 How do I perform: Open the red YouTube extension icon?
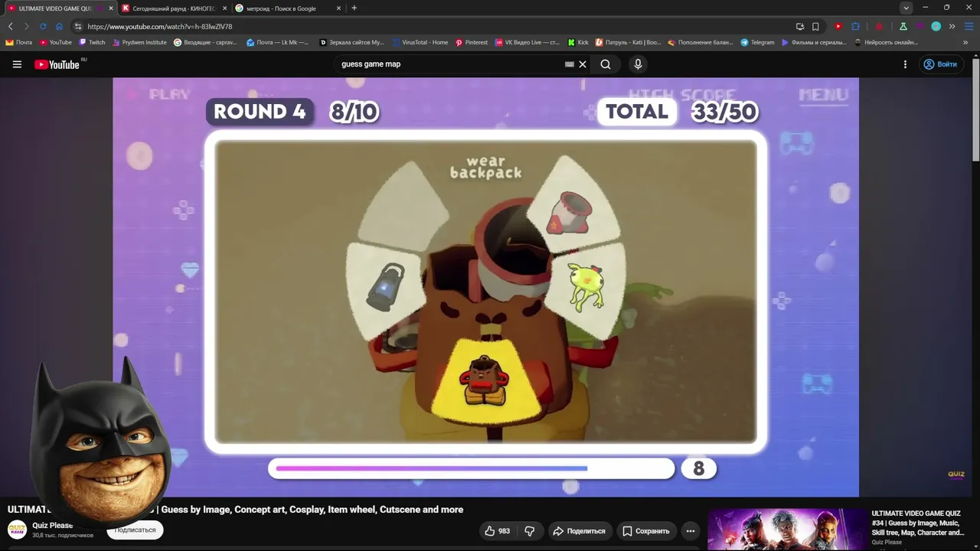838,26
